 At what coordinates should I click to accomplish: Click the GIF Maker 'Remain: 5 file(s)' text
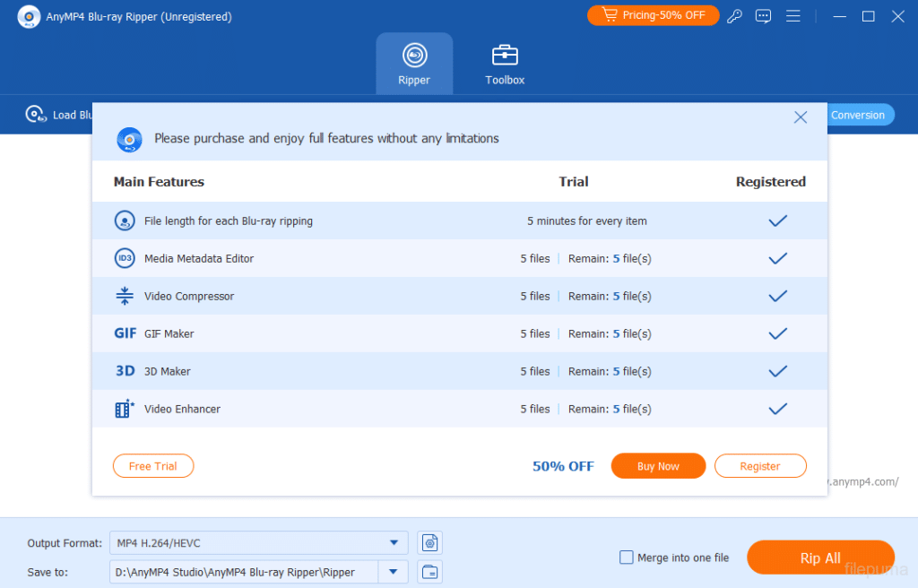(x=610, y=333)
